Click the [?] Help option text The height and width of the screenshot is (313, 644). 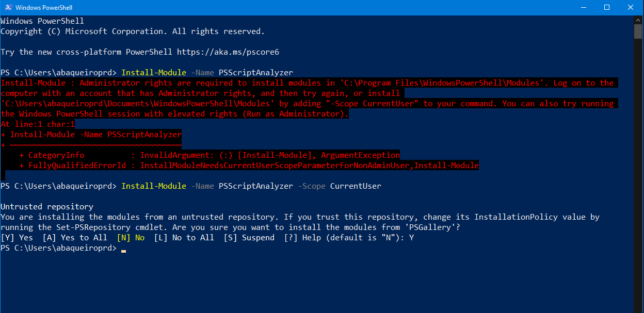(x=301, y=237)
